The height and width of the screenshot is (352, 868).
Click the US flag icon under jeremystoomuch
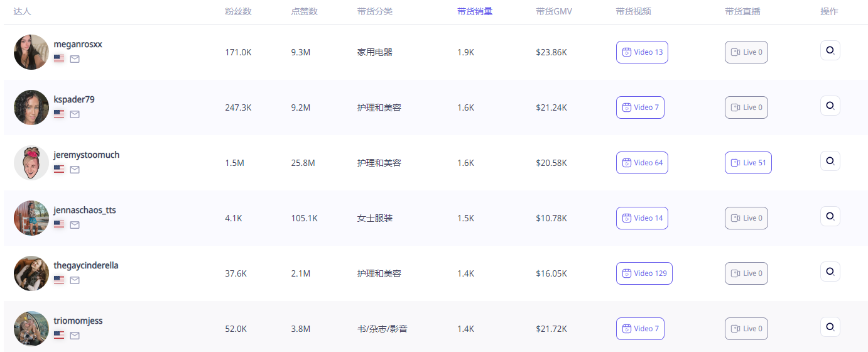coord(59,170)
